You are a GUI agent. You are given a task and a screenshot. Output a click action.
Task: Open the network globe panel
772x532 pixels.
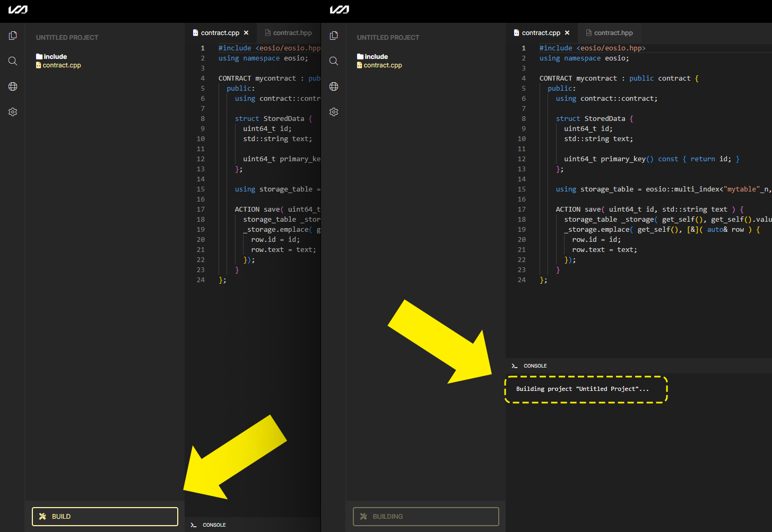(13, 86)
